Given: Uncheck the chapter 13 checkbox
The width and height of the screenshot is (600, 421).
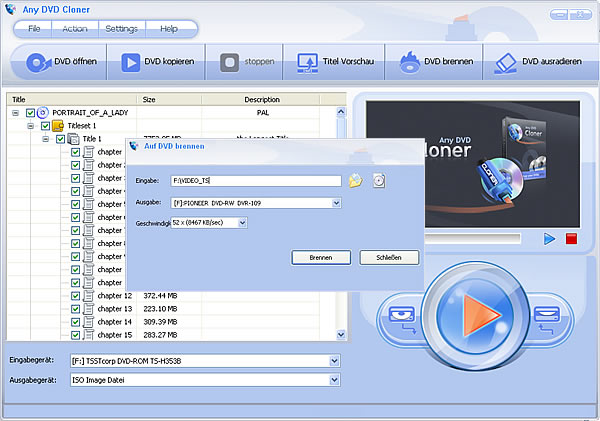Looking at the screenshot, I should click(x=75, y=309).
